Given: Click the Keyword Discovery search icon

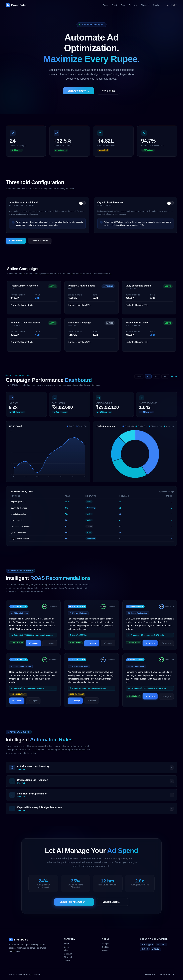Looking at the screenshot, I should click(x=12, y=808).
